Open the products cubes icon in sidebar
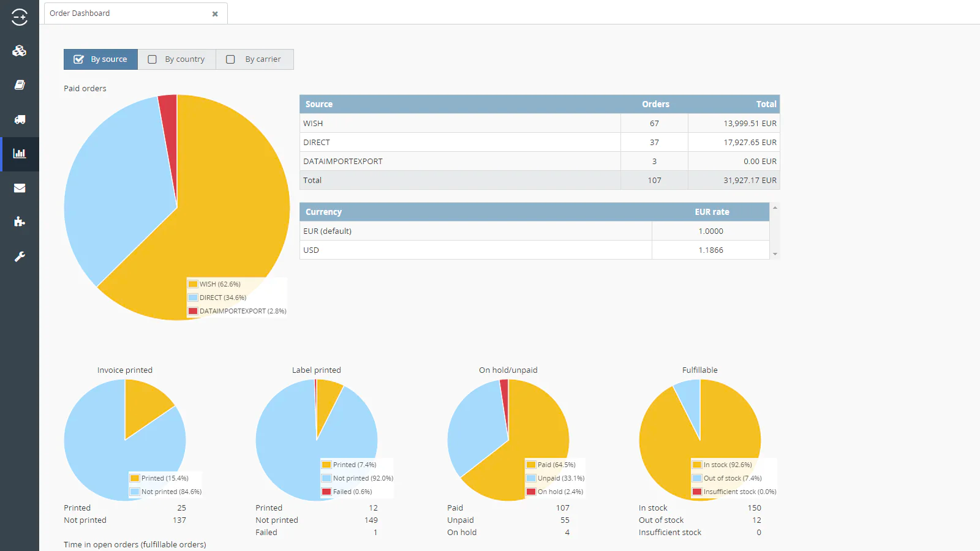The image size is (980, 551). 20,51
